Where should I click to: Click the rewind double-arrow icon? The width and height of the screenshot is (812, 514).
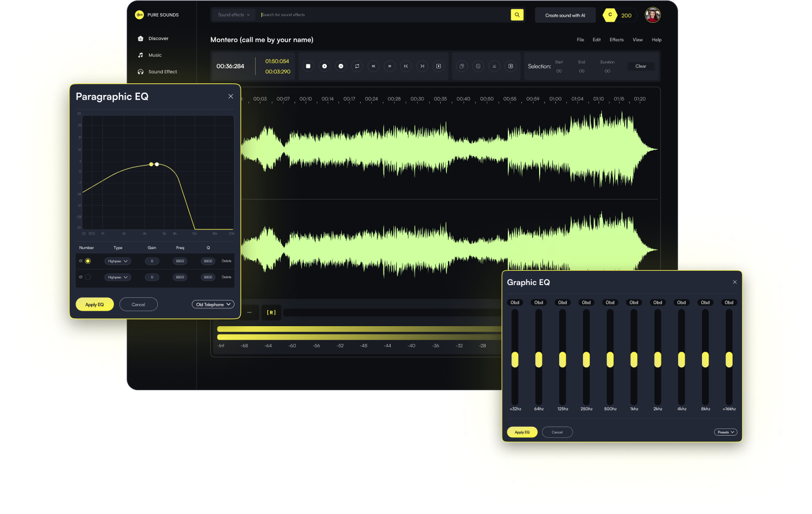[373, 66]
